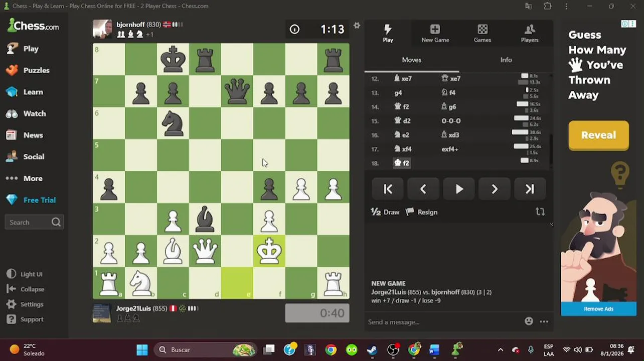This screenshot has width=644, height=361.
Task: Click the Remove Ads link
Action: 598,309
